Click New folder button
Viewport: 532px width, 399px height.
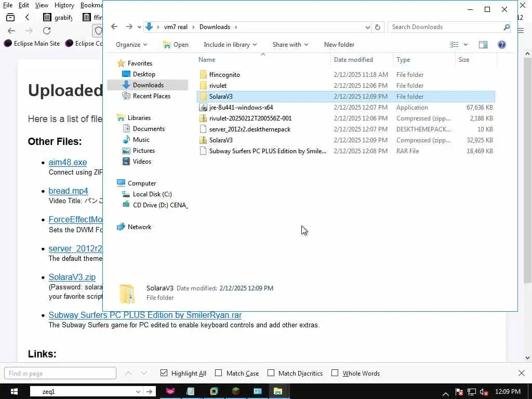point(339,45)
